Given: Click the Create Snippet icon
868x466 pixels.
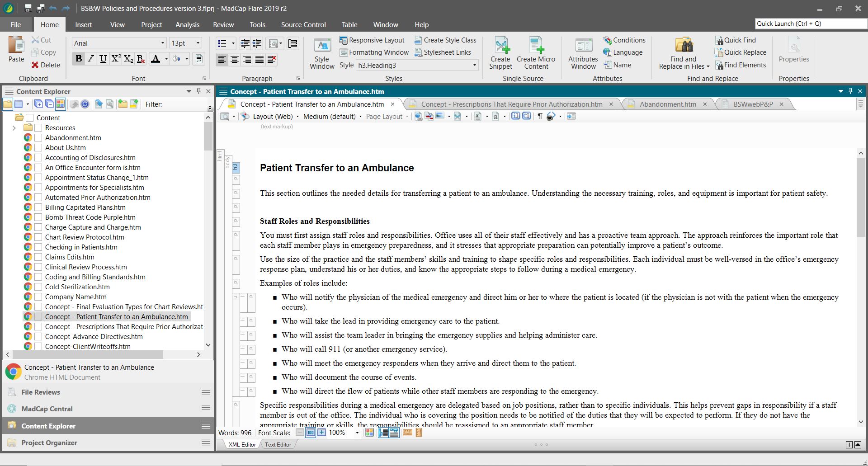Looking at the screenshot, I should [x=500, y=46].
